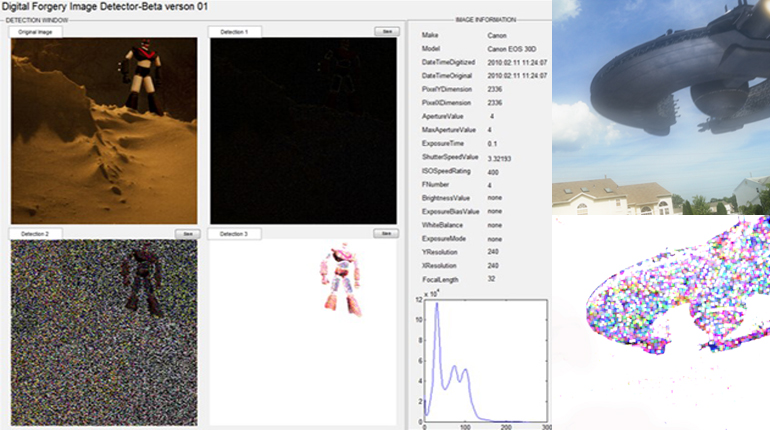Click the FocalLength value 32
770x430 pixels.
pos(492,279)
